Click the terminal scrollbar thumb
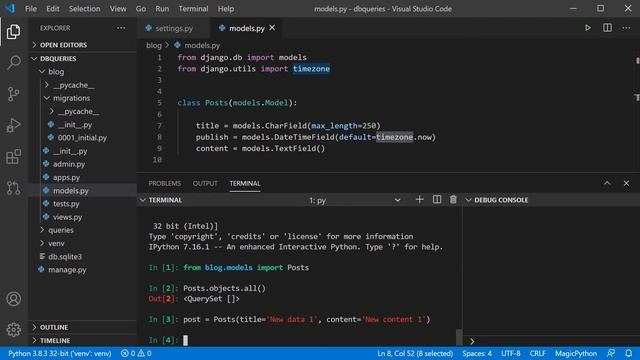The image size is (640, 360). point(459,337)
